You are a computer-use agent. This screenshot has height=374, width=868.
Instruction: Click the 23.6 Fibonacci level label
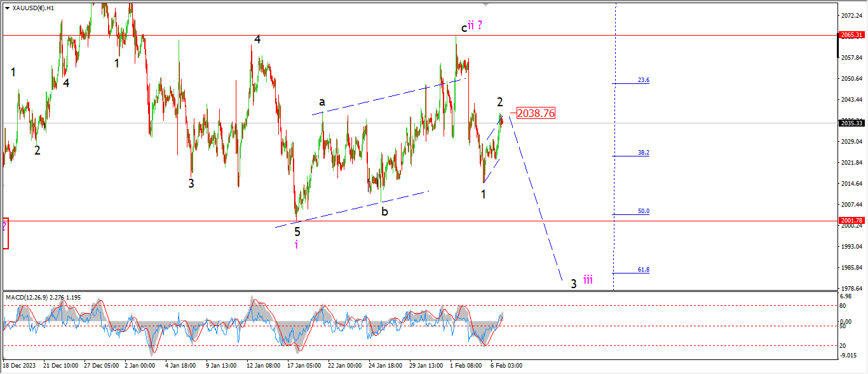click(644, 80)
